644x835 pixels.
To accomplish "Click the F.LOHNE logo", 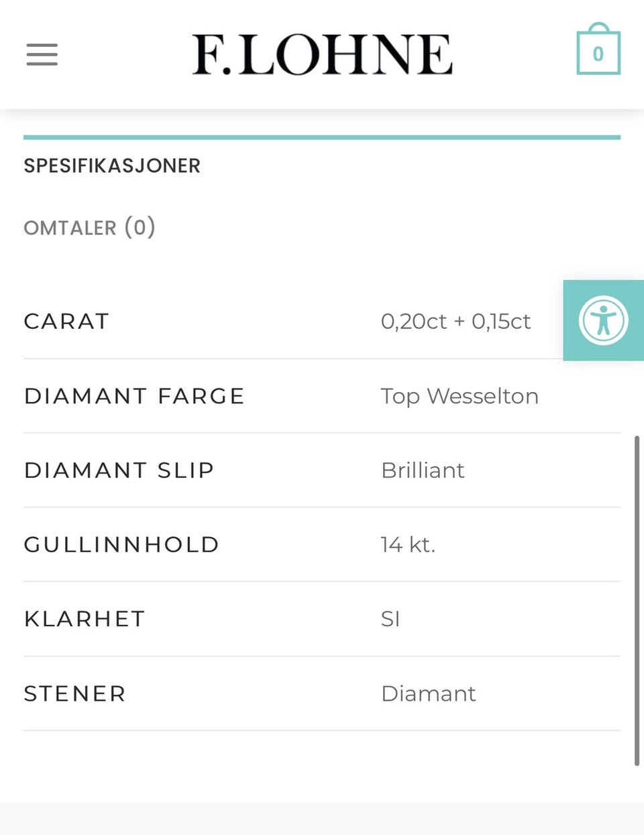I will (x=322, y=52).
